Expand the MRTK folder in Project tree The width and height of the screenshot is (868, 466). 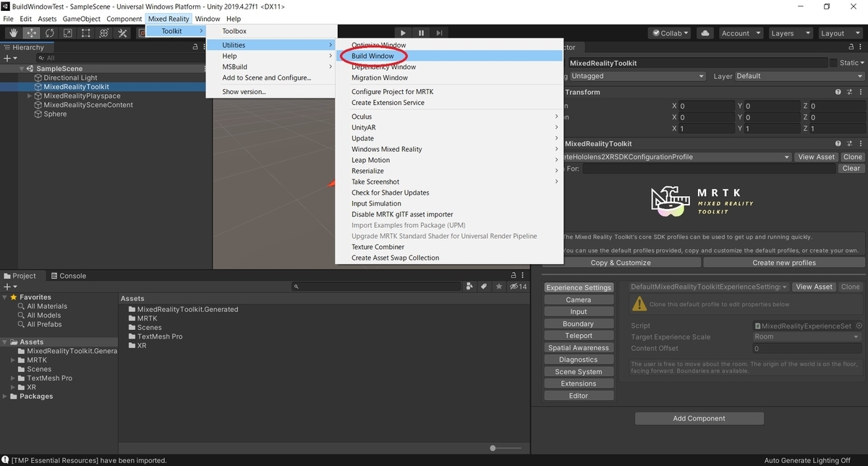[x=12, y=360]
